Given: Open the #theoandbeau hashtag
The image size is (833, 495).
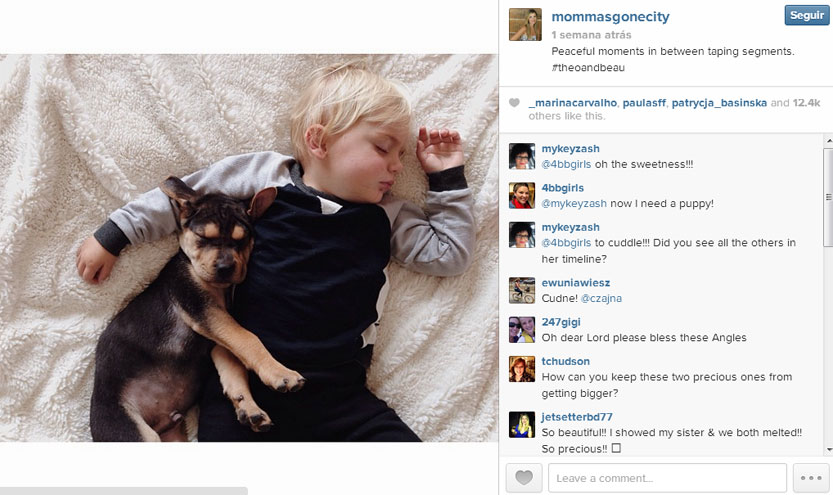Looking at the screenshot, I should [x=588, y=67].
